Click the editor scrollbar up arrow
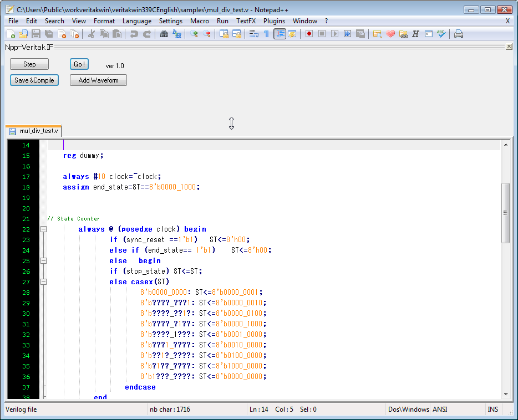 click(x=506, y=145)
